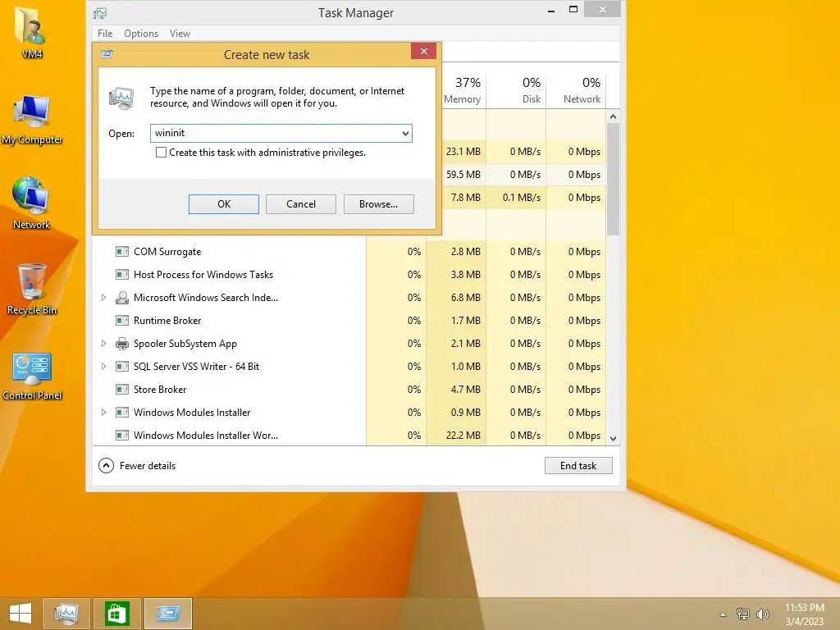The image size is (840, 630).
Task: Click scrollbar up arrow in process list
Action: pyautogui.click(x=614, y=116)
